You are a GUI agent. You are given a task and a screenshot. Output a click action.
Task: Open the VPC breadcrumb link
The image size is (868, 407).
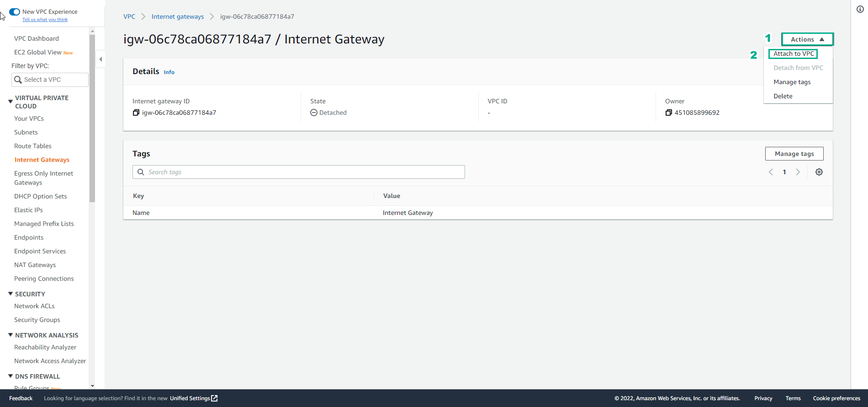click(129, 16)
